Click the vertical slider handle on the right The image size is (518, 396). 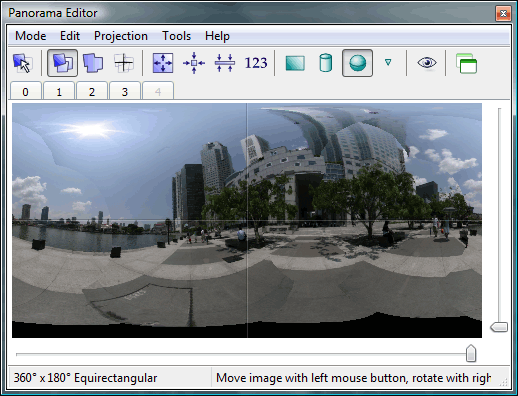499,327
